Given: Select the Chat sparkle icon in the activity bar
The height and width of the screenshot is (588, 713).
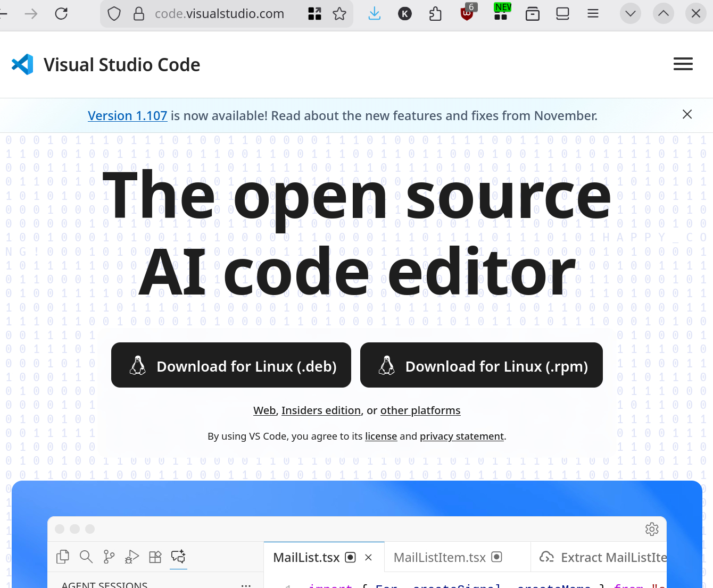Looking at the screenshot, I should [x=178, y=557].
